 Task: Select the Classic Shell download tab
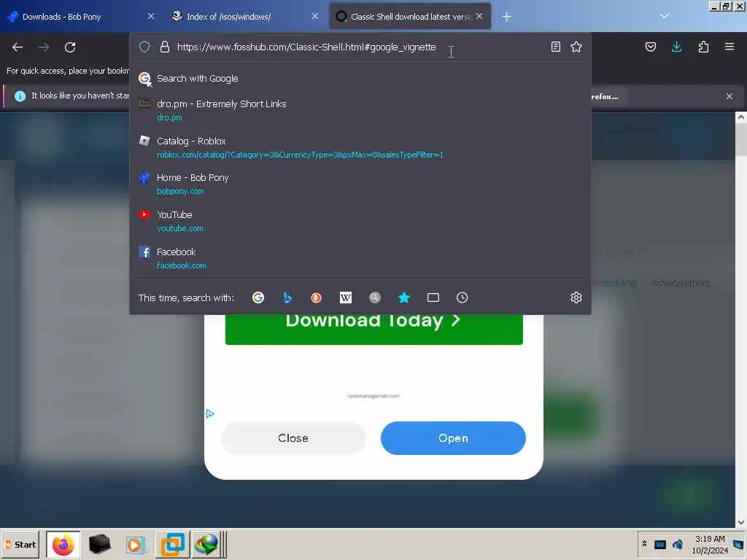pos(410,17)
